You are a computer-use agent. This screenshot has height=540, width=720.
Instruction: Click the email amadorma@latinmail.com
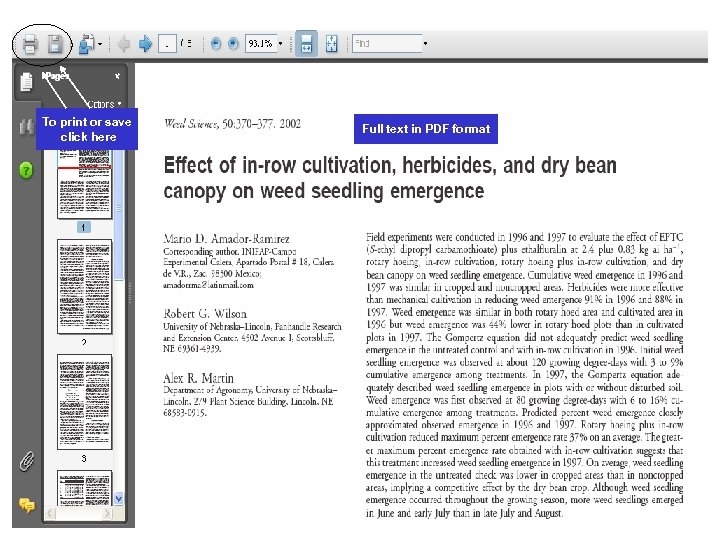pyautogui.click(x=208, y=285)
